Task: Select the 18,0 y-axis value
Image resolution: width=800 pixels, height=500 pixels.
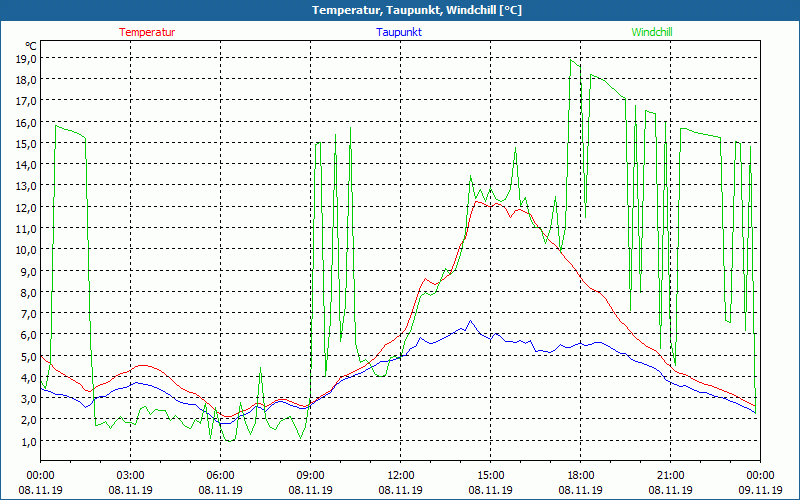Action: [x=26, y=80]
